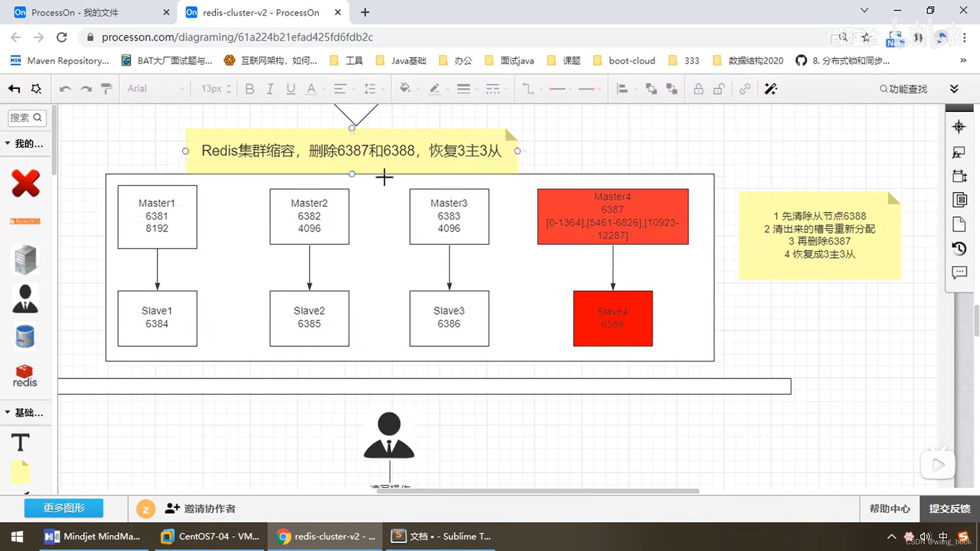This screenshot has width=980, height=551.
Task: Toggle italic formatting
Action: click(x=270, y=88)
